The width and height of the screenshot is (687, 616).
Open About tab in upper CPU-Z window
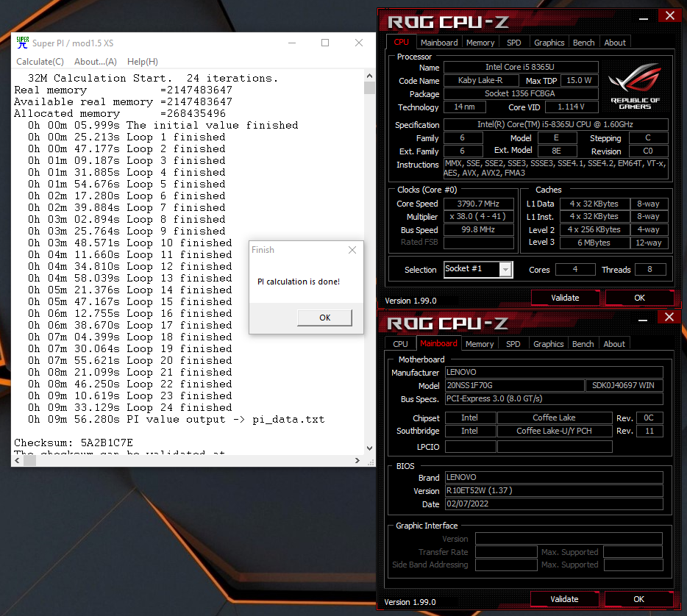pos(615,43)
